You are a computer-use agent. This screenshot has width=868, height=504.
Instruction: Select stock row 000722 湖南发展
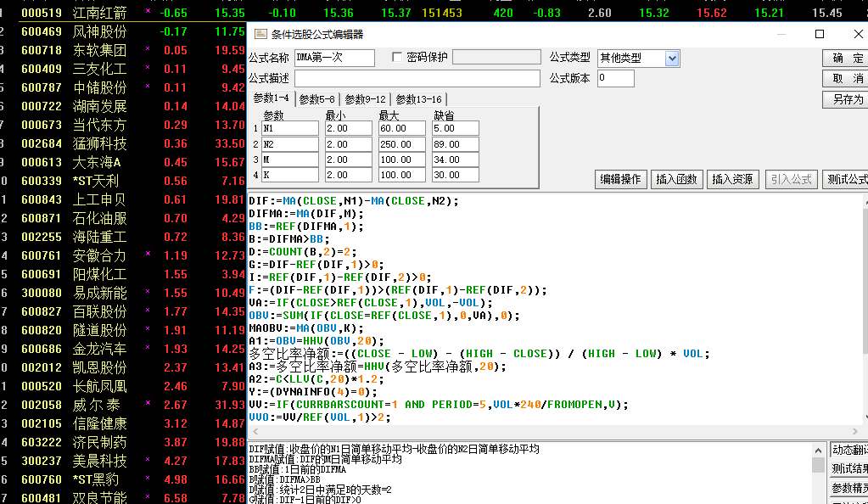point(123,106)
